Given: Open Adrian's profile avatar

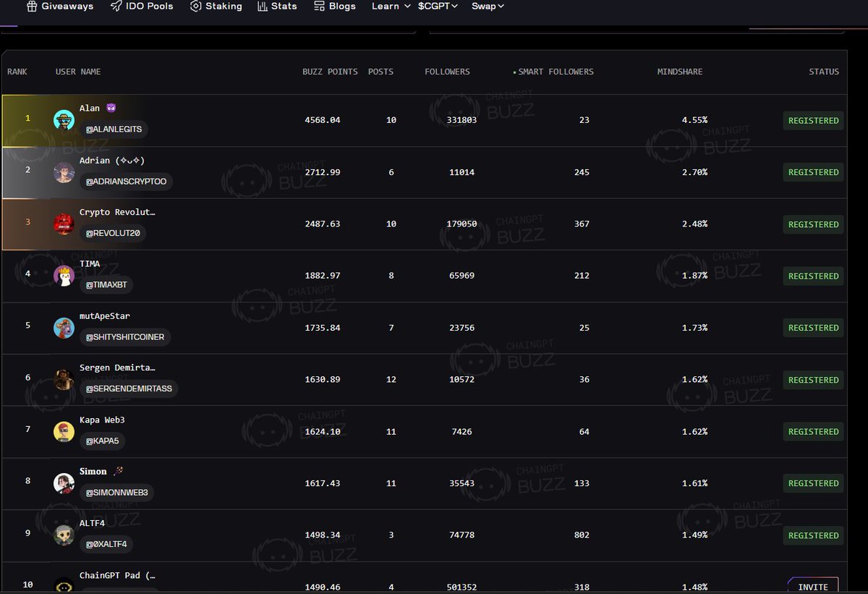Looking at the screenshot, I should (64, 172).
